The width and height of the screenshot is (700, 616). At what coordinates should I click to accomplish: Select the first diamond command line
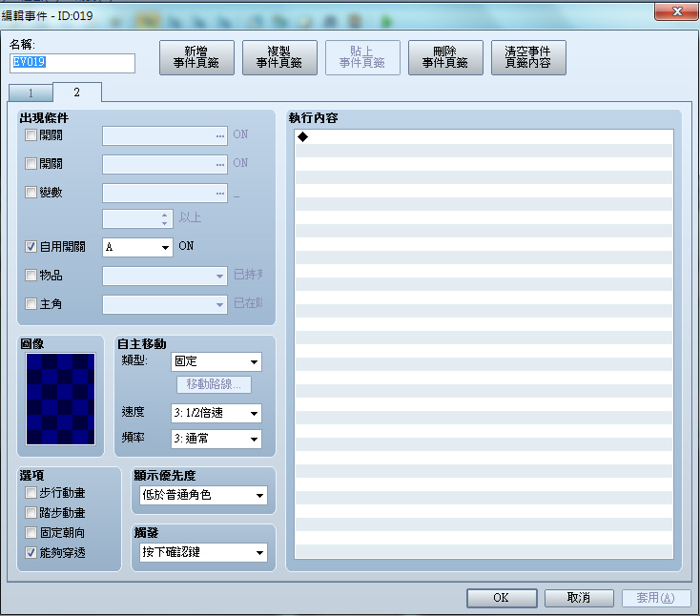tap(484, 137)
